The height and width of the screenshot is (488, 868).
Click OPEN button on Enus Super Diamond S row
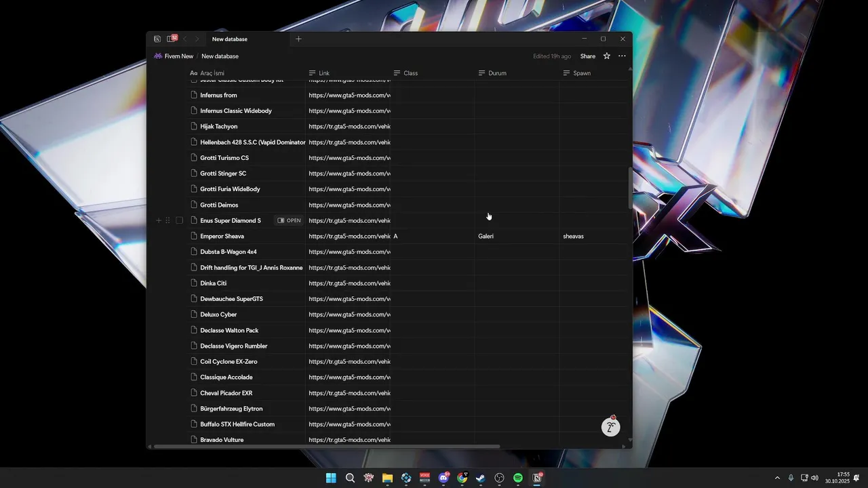coord(289,220)
